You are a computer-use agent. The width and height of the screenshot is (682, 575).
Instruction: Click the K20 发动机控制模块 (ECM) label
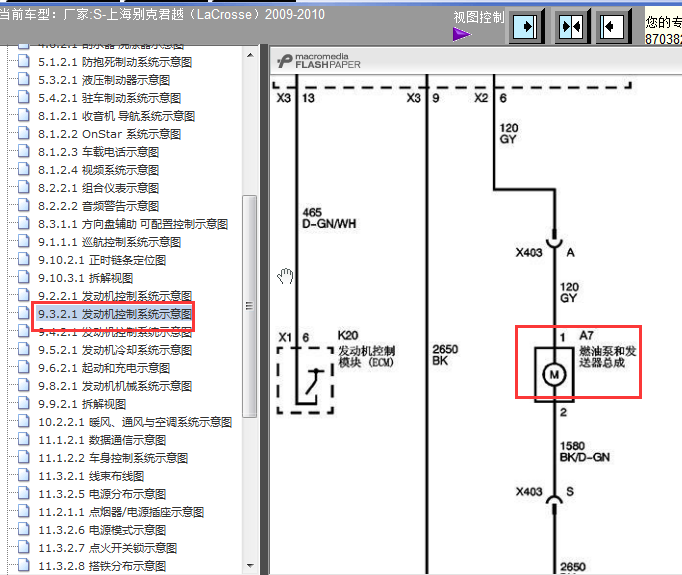(366, 349)
